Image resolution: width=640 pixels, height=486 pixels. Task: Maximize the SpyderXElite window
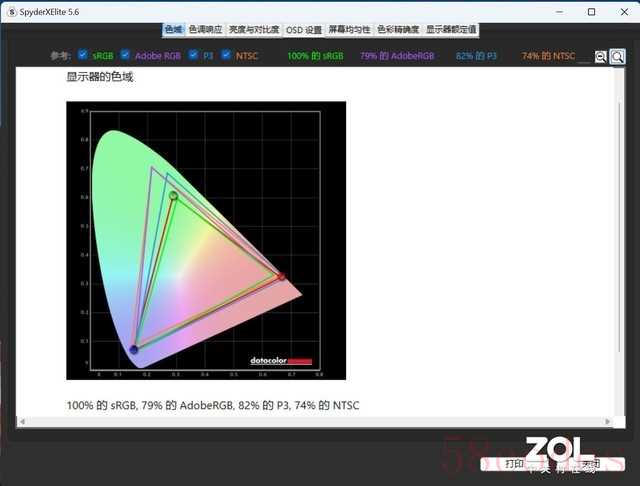click(x=591, y=12)
